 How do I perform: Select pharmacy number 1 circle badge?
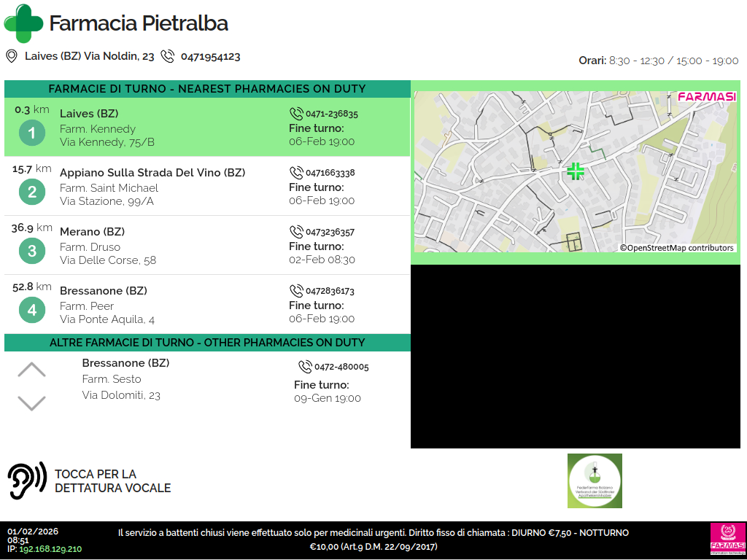31,133
